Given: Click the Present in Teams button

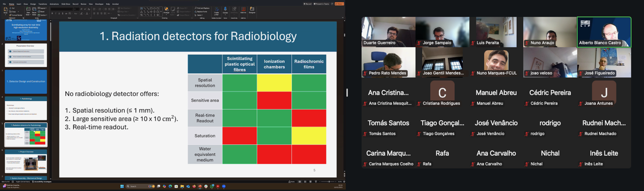Looking at the screenshot, I should click(x=321, y=4).
